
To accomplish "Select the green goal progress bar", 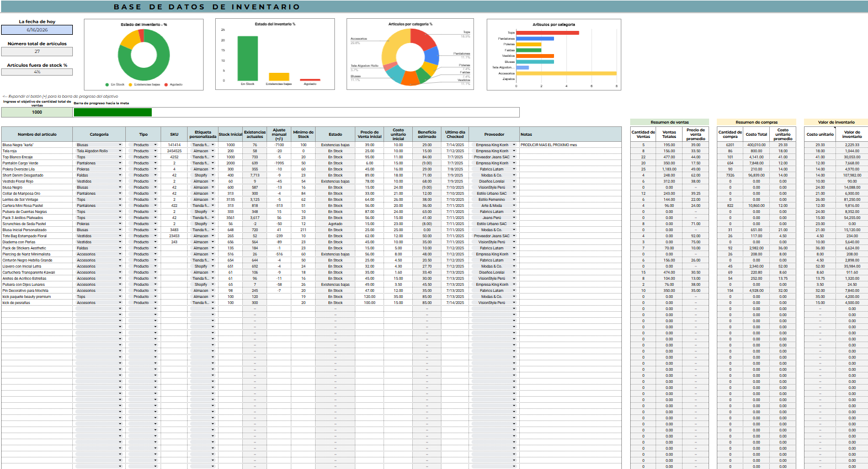I will [113, 112].
